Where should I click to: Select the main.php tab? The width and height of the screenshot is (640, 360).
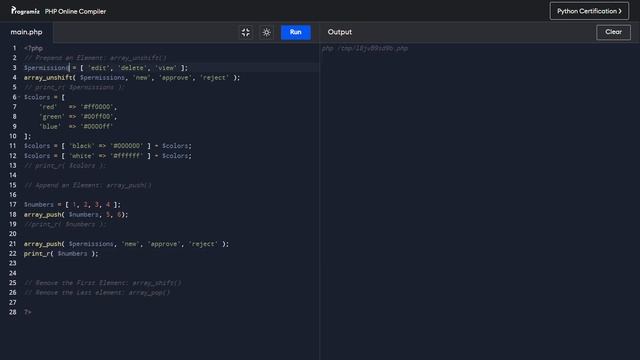[27, 32]
